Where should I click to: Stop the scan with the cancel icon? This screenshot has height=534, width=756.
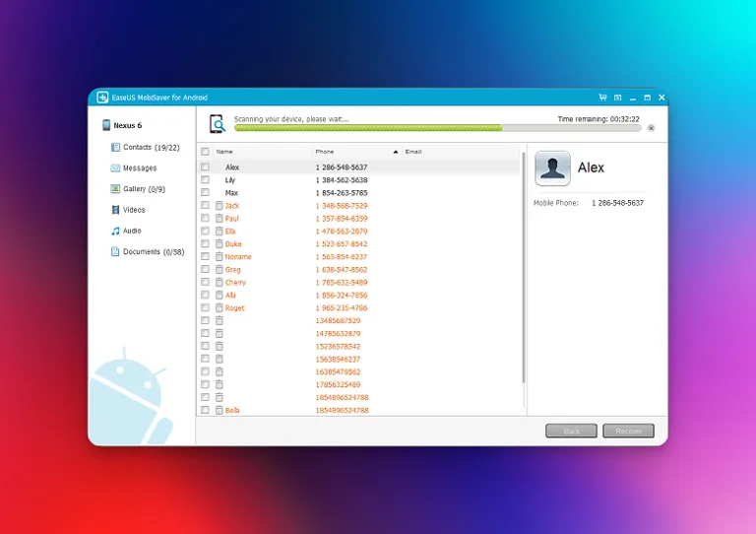coord(651,128)
